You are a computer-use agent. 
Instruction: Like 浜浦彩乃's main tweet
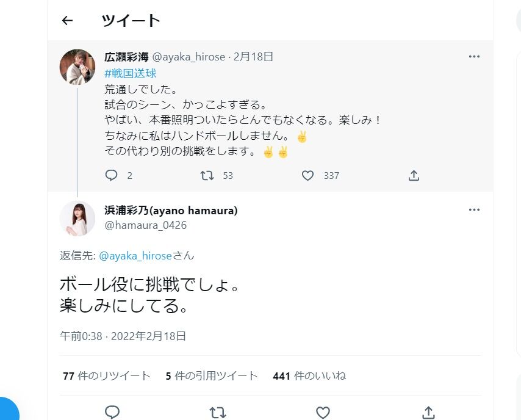[x=323, y=412]
